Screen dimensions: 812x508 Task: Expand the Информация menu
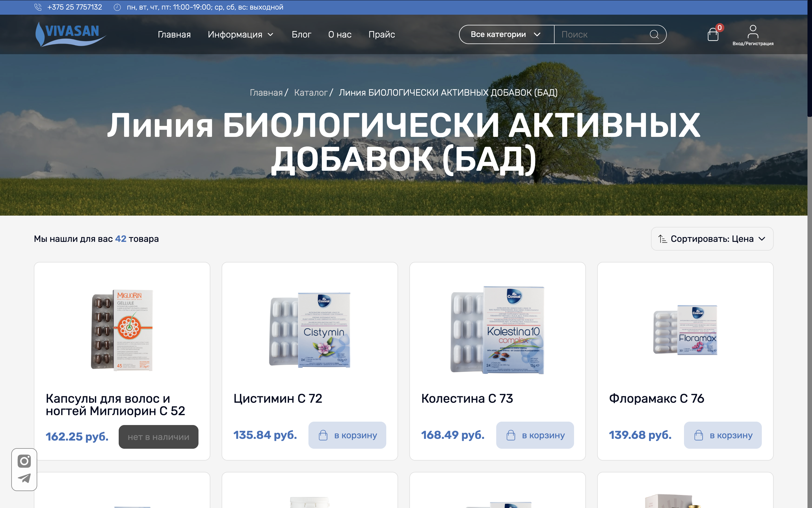point(240,34)
